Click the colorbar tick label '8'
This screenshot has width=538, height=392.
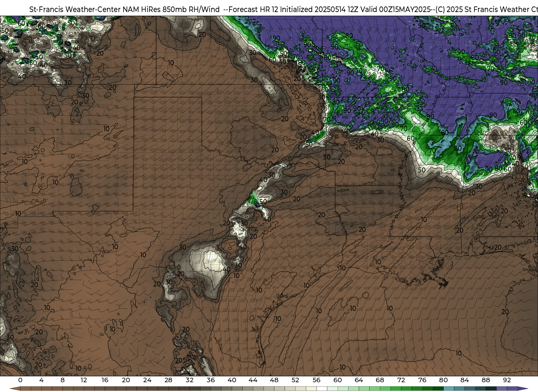point(62,380)
